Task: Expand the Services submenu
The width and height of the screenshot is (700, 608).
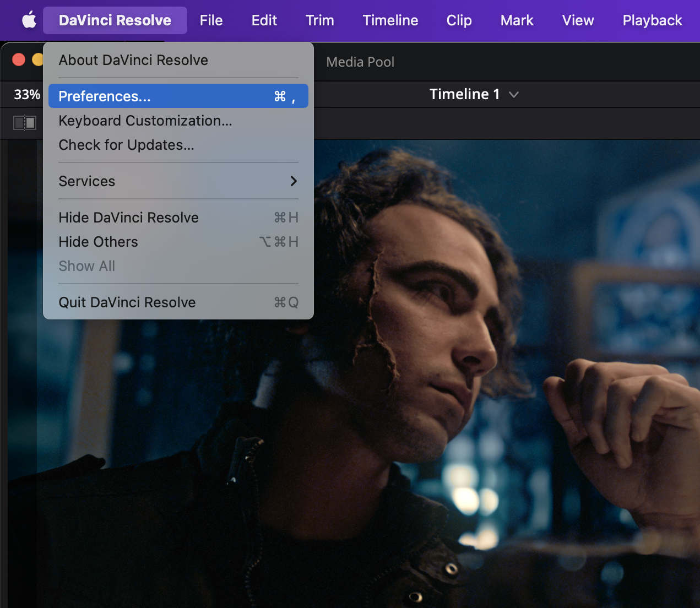Action: (x=178, y=181)
